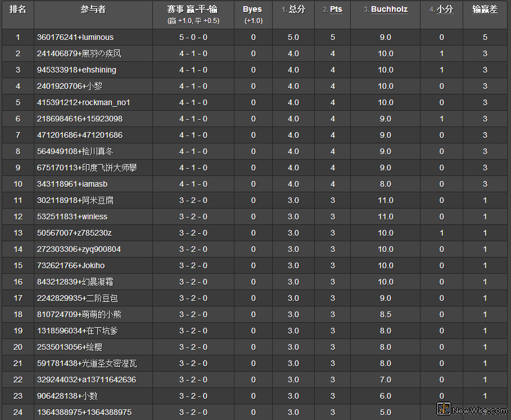Click the 赛事 赢-平-输 column header
Image resolution: width=511 pixels, height=420 pixels.
192,10
